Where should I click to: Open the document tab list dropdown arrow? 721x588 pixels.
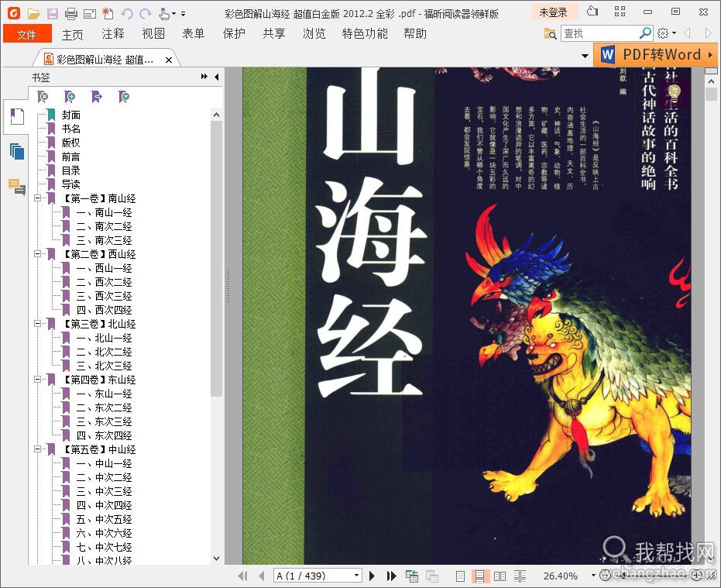tap(585, 56)
